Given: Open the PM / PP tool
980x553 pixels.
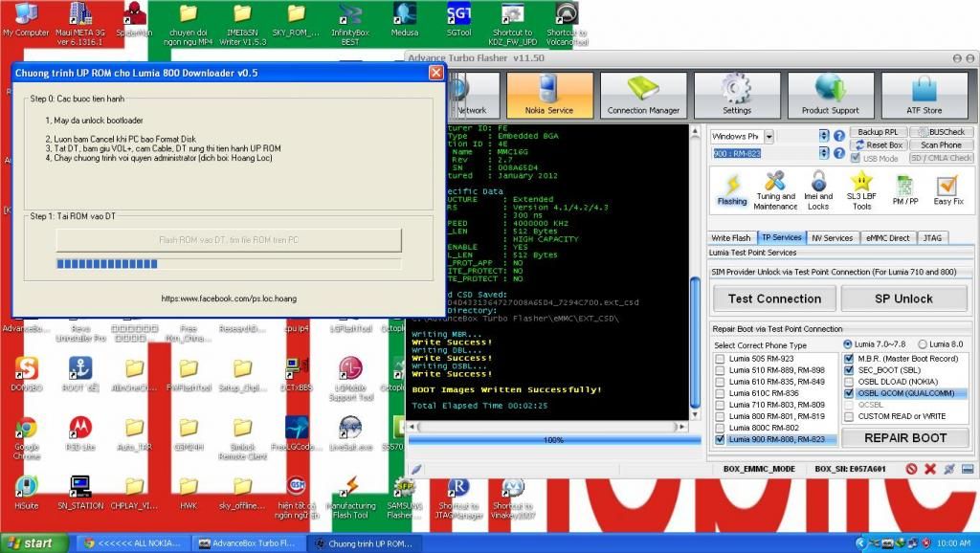Looking at the screenshot, I should 905,190.
